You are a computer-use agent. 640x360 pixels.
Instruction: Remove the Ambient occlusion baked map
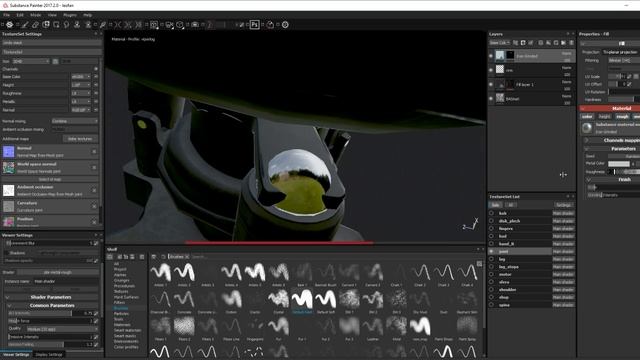click(94, 190)
